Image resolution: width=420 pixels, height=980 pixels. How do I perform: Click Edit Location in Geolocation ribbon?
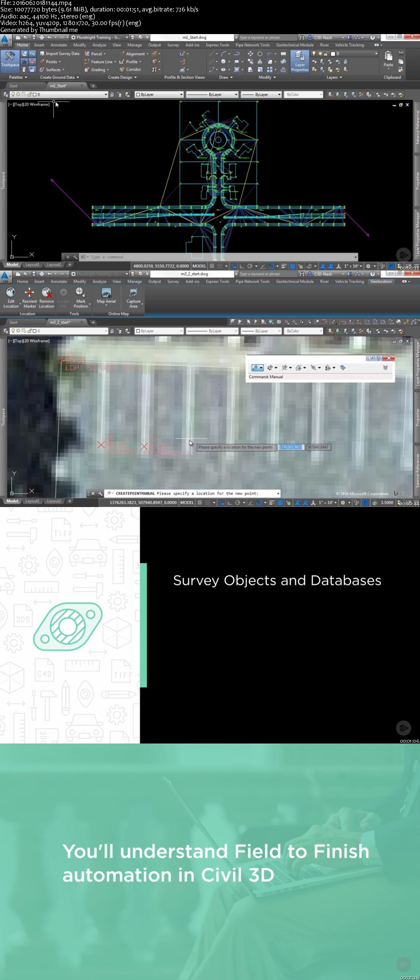click(11, 298)
